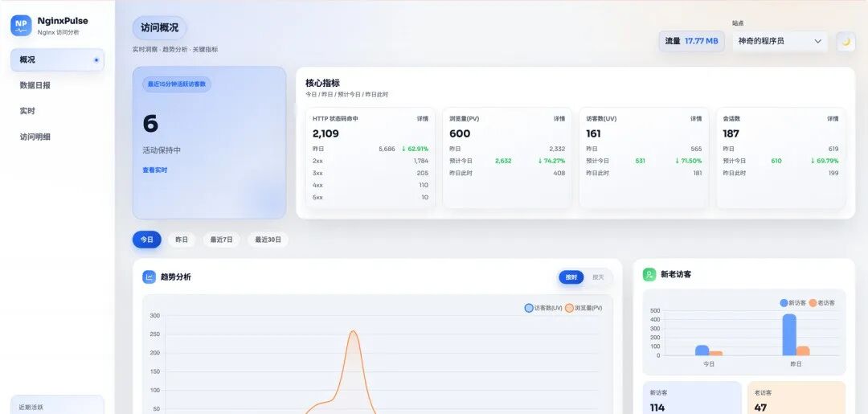Click the UV forecast value 531

640,161
